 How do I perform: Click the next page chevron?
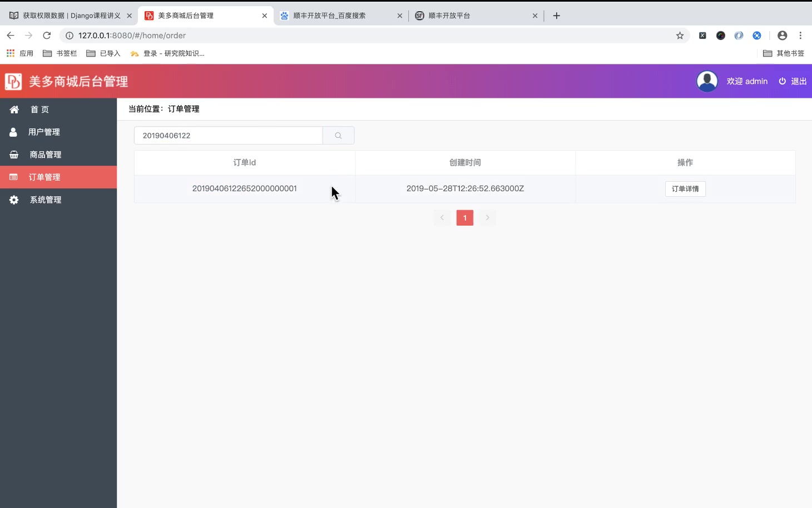487,217
